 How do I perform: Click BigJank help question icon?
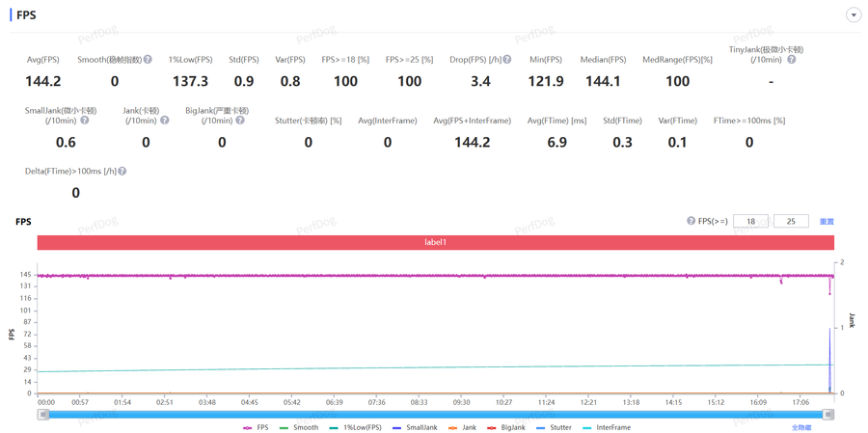(x=240, y=120)
